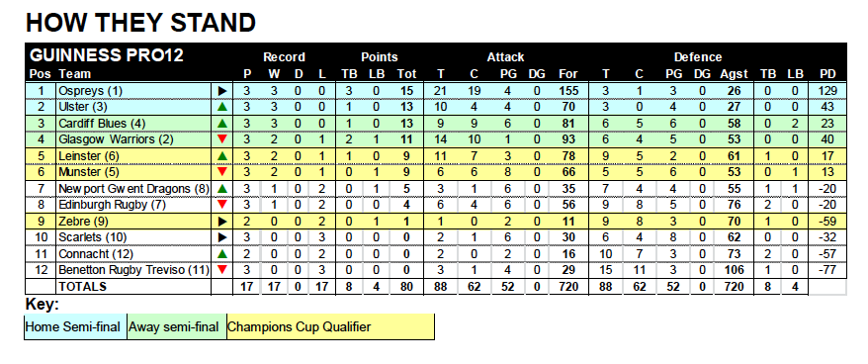Click the Tot points column header
This screenshot has width=868, height=364.
(407, 73)
